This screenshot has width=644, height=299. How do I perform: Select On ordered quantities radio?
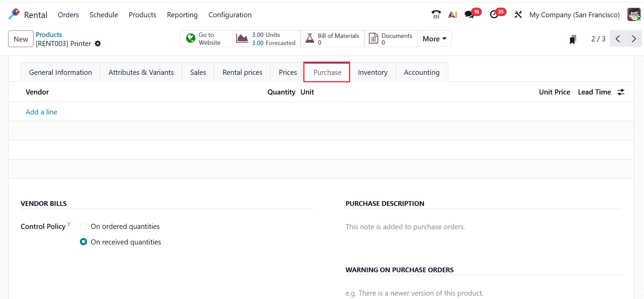[x=83, y=226]
